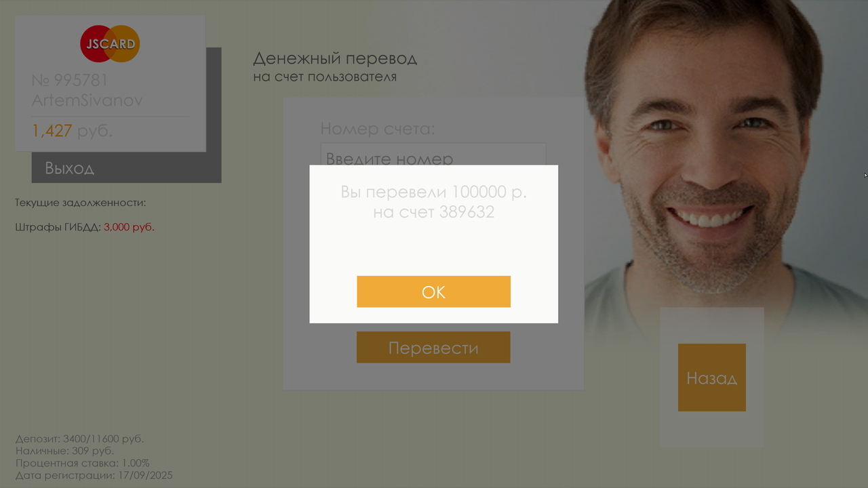The width and height of the screenshot is (868, 488).
Task: Click the Наличные 309 руб. line
Action: [64, 451]
